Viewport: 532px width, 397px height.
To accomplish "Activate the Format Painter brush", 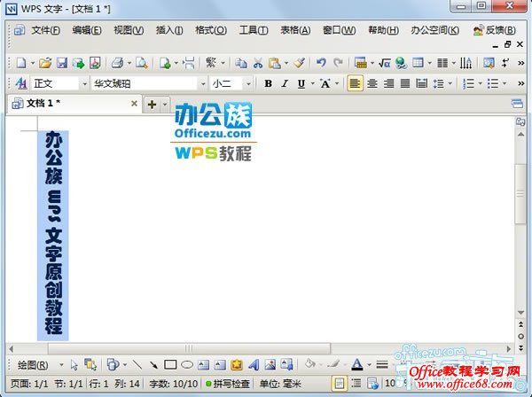I will 300,63.
